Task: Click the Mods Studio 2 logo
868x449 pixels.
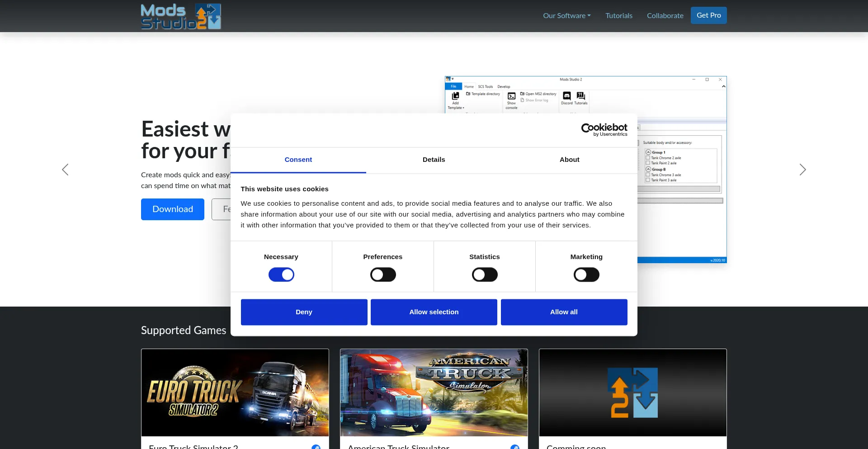Action: click(x=181, y=16)
